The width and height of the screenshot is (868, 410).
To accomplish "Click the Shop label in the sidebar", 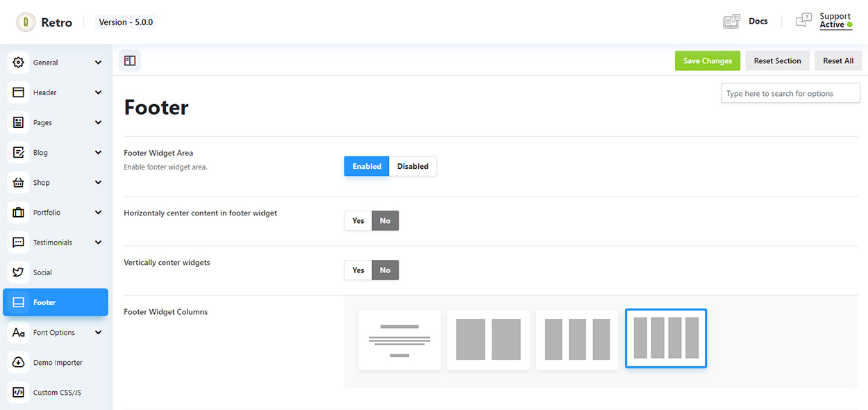I will pos(42,183).
